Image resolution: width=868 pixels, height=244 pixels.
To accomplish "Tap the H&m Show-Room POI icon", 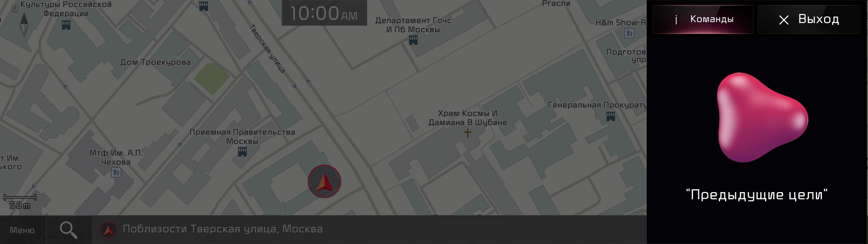I will point(629,33).
